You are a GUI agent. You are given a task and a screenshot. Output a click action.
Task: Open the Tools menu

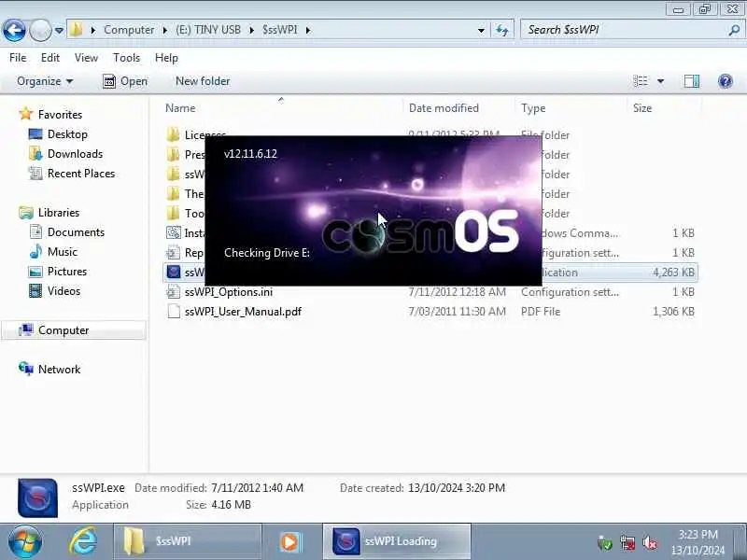click(x=126, y=58)
